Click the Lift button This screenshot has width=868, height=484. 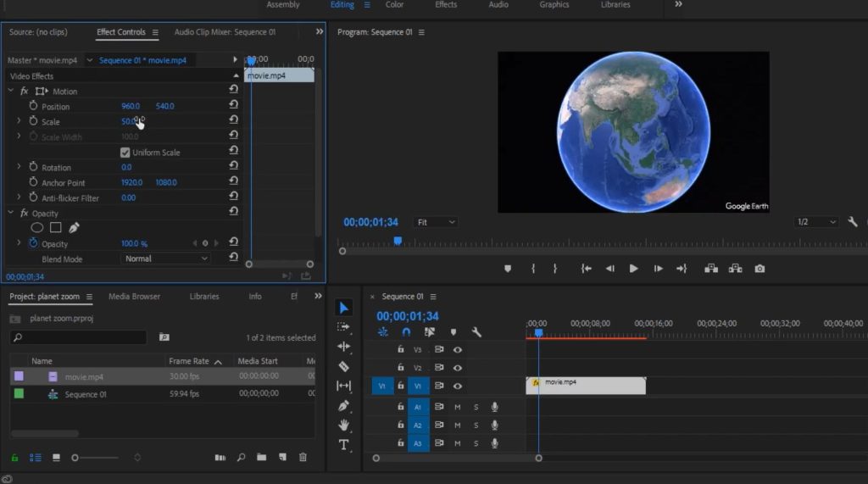click(711, 269)
